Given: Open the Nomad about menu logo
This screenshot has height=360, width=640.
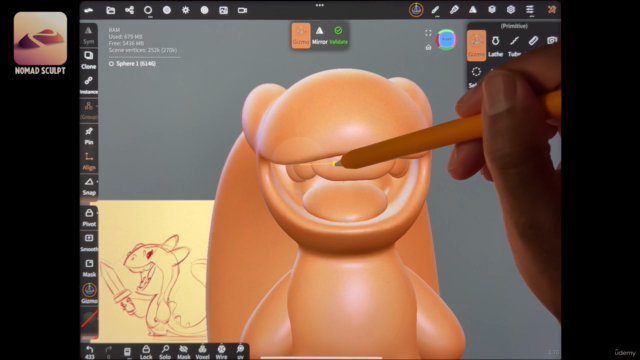Looking at the screenshot, I should point(89,10).
